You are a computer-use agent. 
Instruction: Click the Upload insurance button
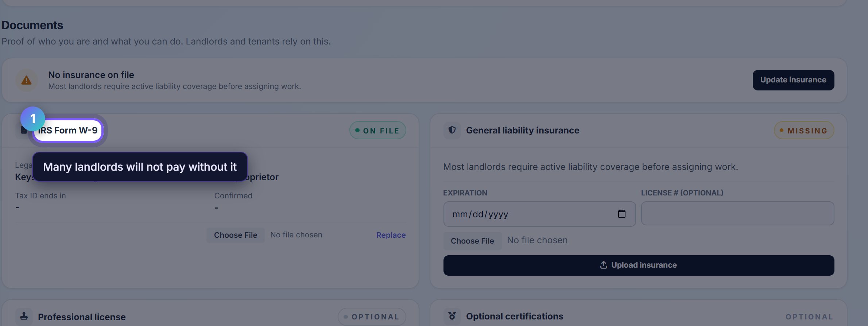pos(639,265)
